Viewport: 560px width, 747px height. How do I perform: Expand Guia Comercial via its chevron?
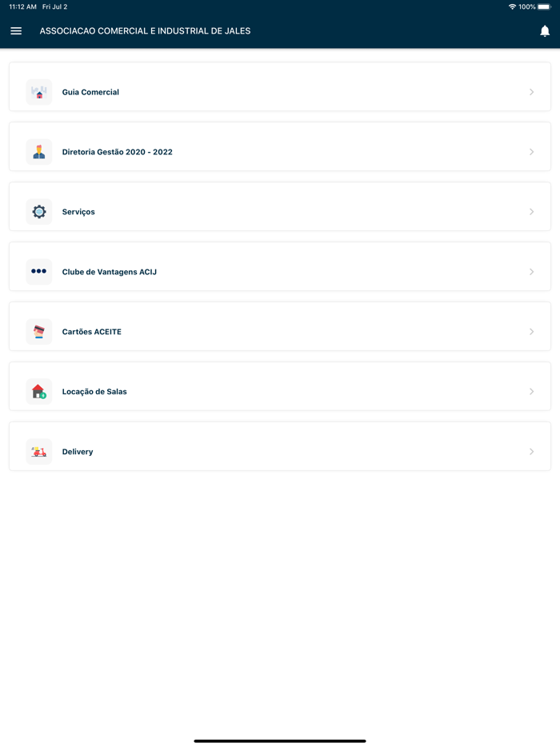pyautogui.click(x=531, y=92)
